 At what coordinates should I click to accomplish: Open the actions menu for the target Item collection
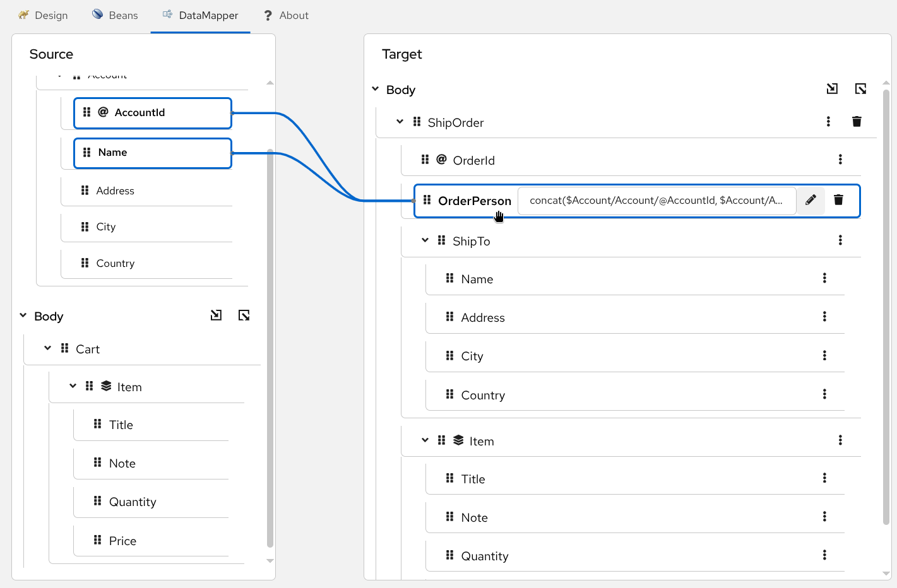click(840, 440)
